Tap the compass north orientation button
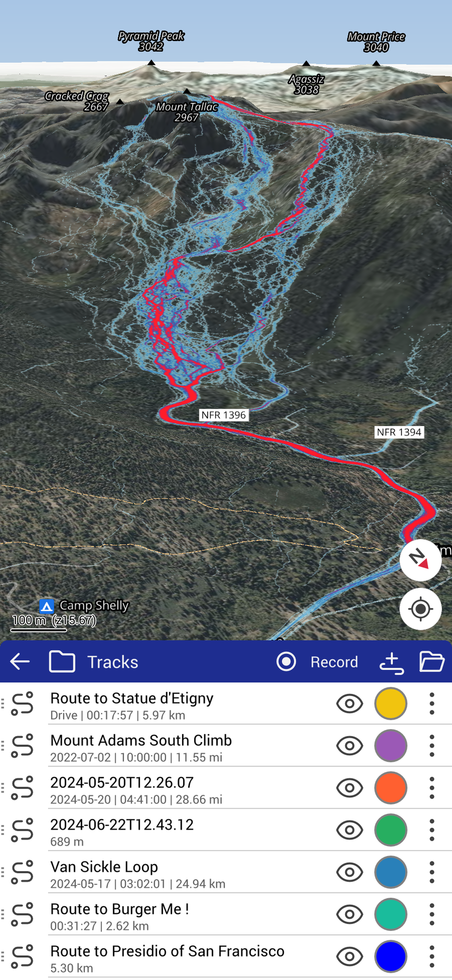This screenshot has width=452, height=980. 420,560
